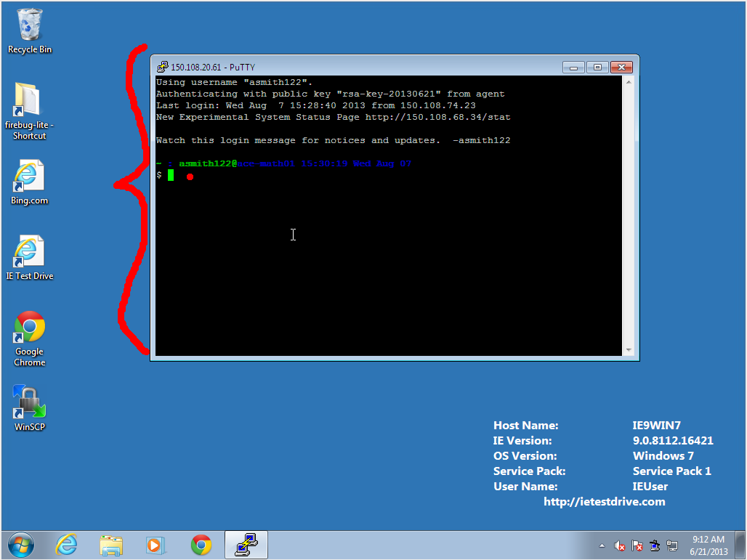The height and width of the screenshot is (560, 747).
Task: Launch the Bing.com desktop shortcut
Action: pyautogui.click(x=29, y=176)
